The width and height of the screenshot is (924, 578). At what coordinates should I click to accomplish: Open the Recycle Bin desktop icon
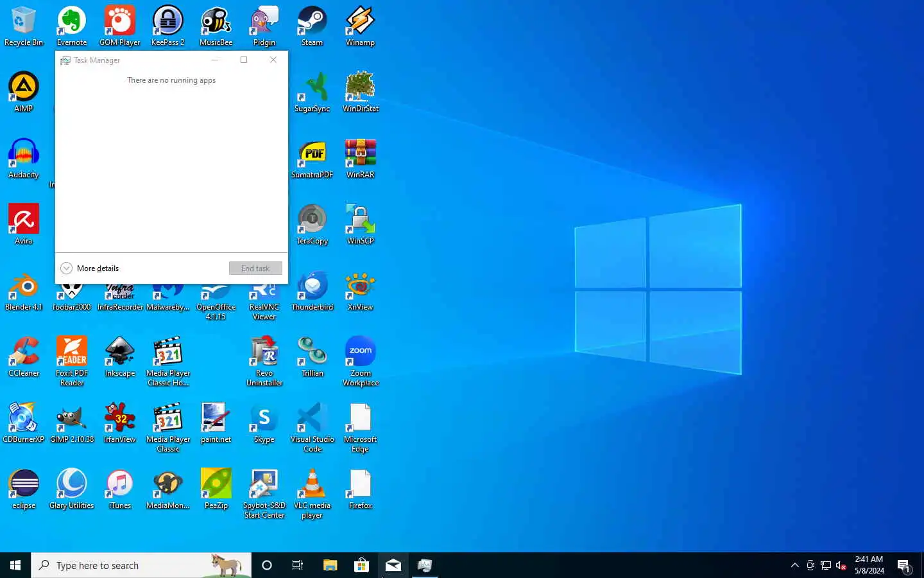point(24,26)
